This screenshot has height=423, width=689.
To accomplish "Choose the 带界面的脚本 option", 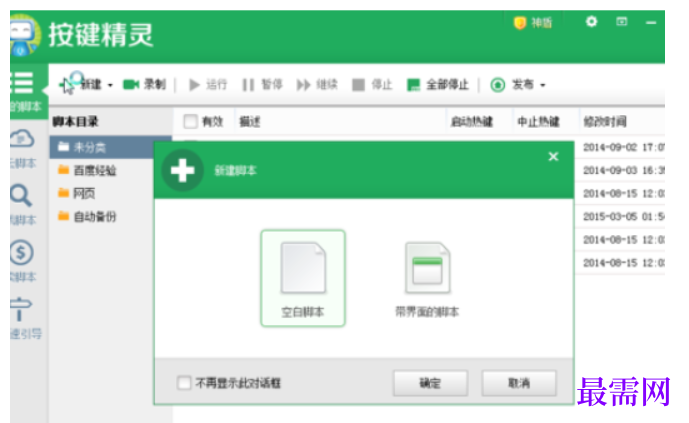I will tap(427, 279).
